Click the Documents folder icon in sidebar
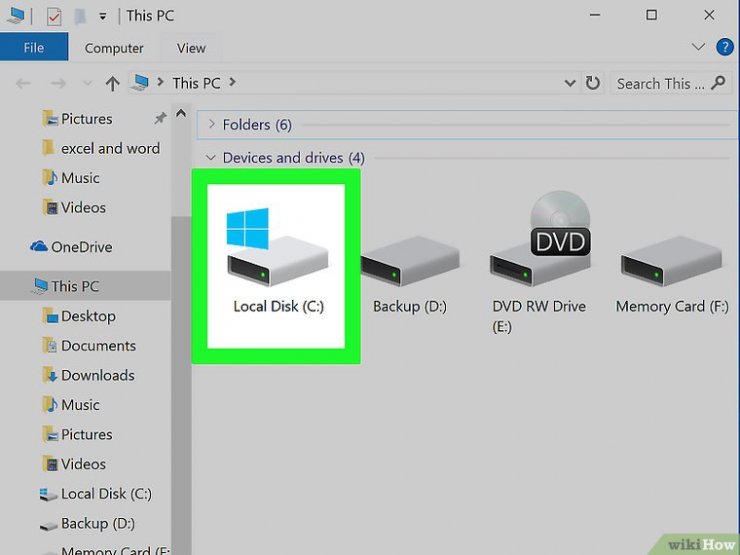The width and height of the screenshot is (740, 555). point(50,345)
